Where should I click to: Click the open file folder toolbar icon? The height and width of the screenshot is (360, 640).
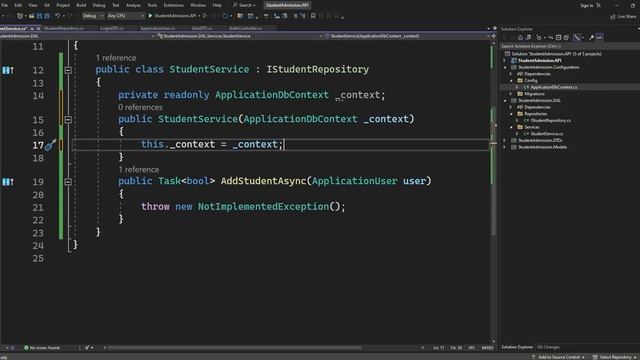pyautogui.click(x=31, y=16)
